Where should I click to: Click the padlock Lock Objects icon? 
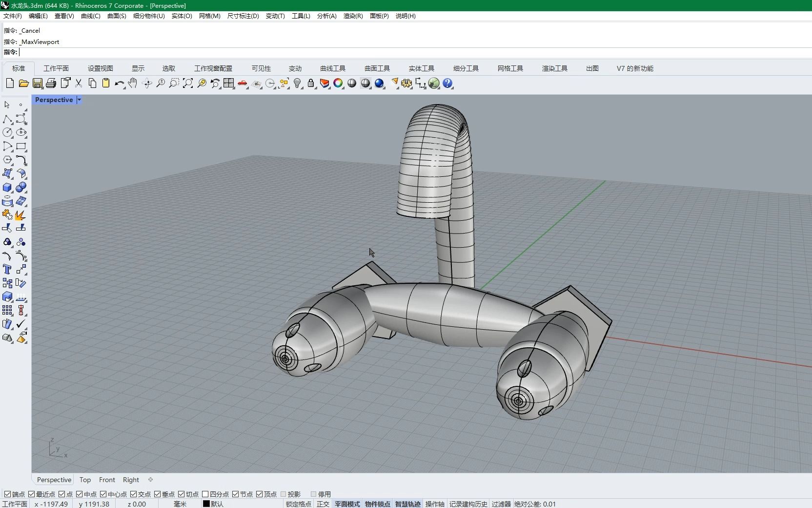311,84
